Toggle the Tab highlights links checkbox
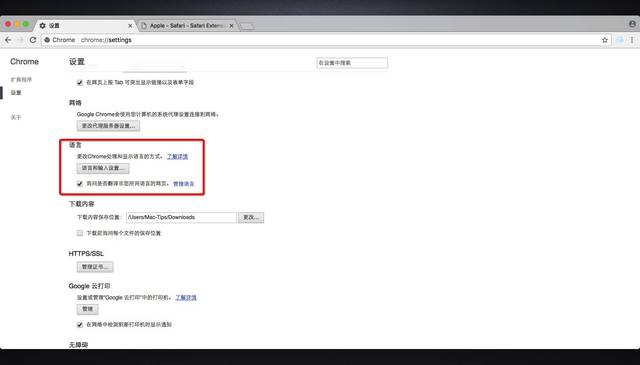The height and width of the screenshot is (365, 640). 80,82
